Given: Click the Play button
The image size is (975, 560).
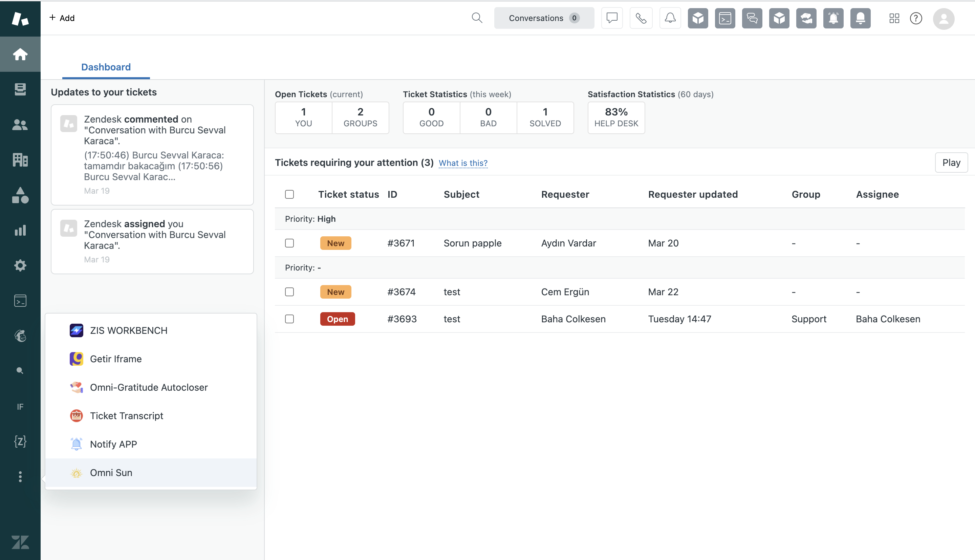Looking at the screenshot, I should tap(951, 163).
